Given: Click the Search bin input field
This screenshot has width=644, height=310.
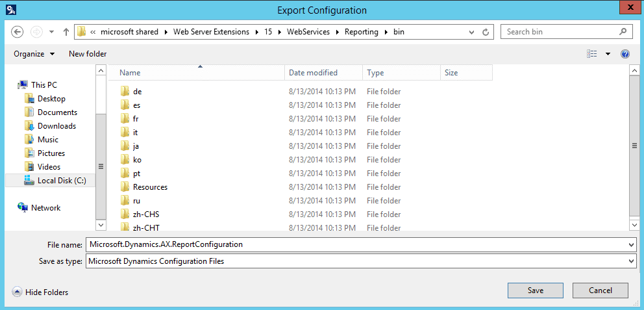Looking at the screenshot, I should [x=560, y=32].
